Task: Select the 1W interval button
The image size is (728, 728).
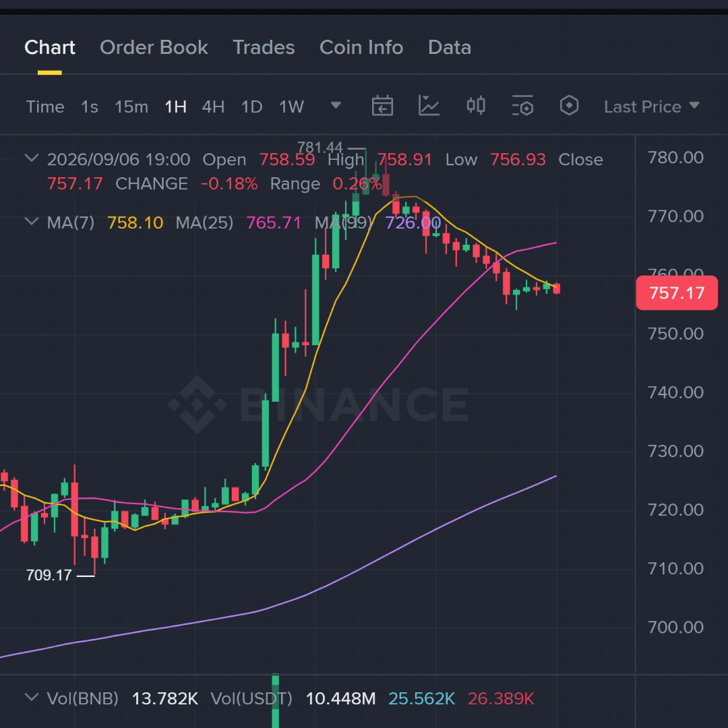Action: tap(291, 107)
